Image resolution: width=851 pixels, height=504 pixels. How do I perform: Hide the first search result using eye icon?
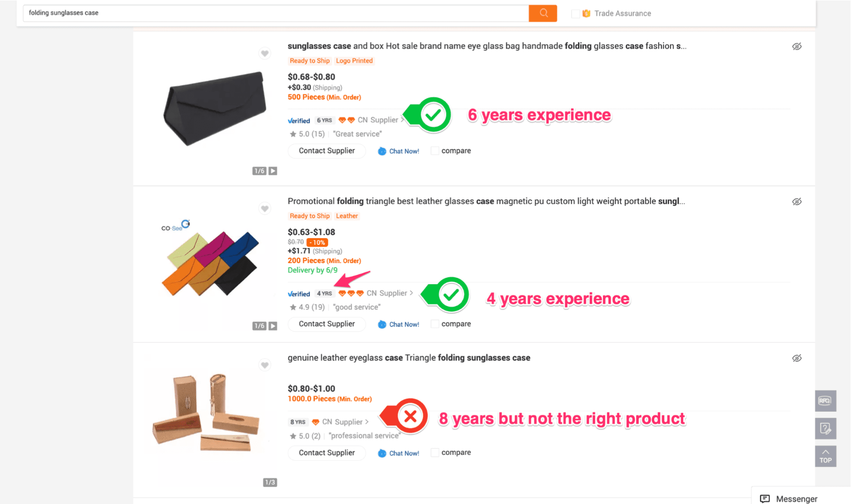[x=797, y=46]
